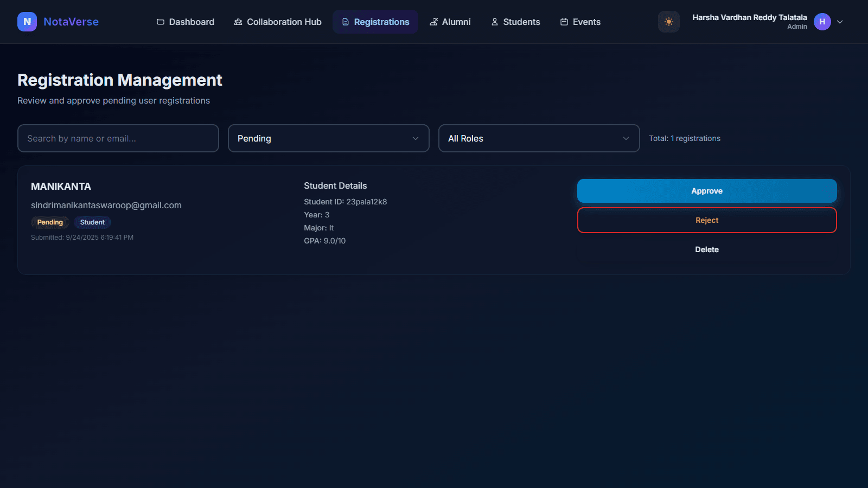Focus the Search by name or email field
The width and height of the screenshot is (868, 488).
coord(118,138)
